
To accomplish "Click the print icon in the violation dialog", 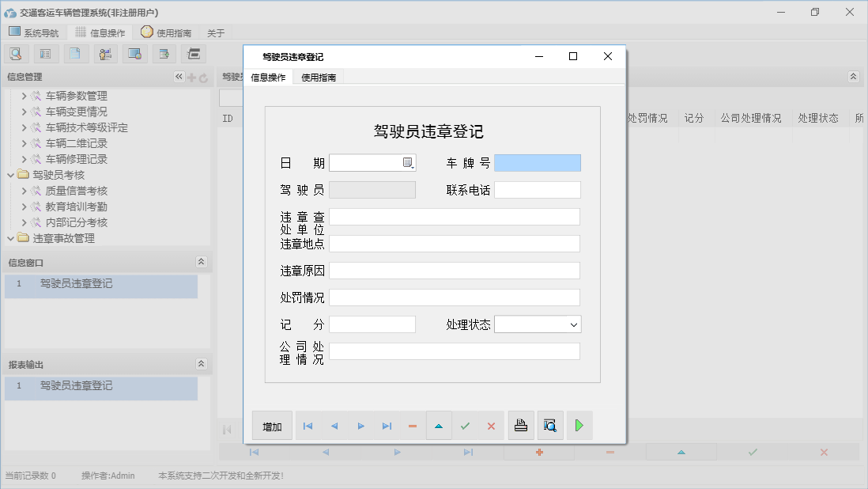I will [x=520, y=425].
